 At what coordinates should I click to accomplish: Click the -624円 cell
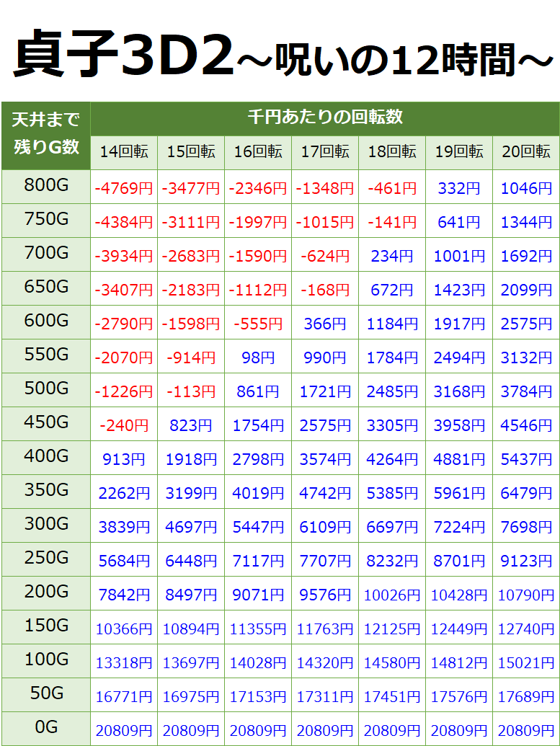pos(325,256)
